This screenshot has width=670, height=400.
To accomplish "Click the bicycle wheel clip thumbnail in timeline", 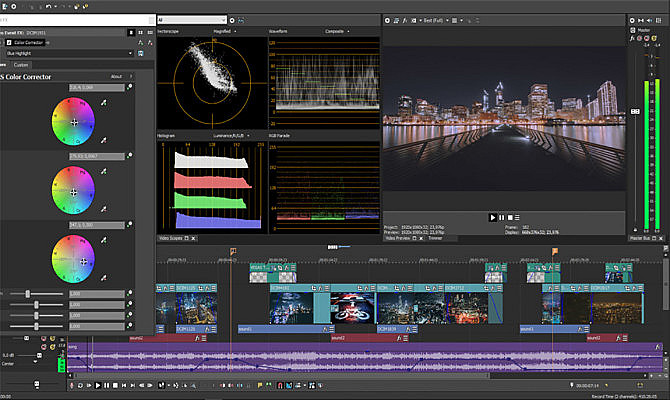I will click(350, 308).
